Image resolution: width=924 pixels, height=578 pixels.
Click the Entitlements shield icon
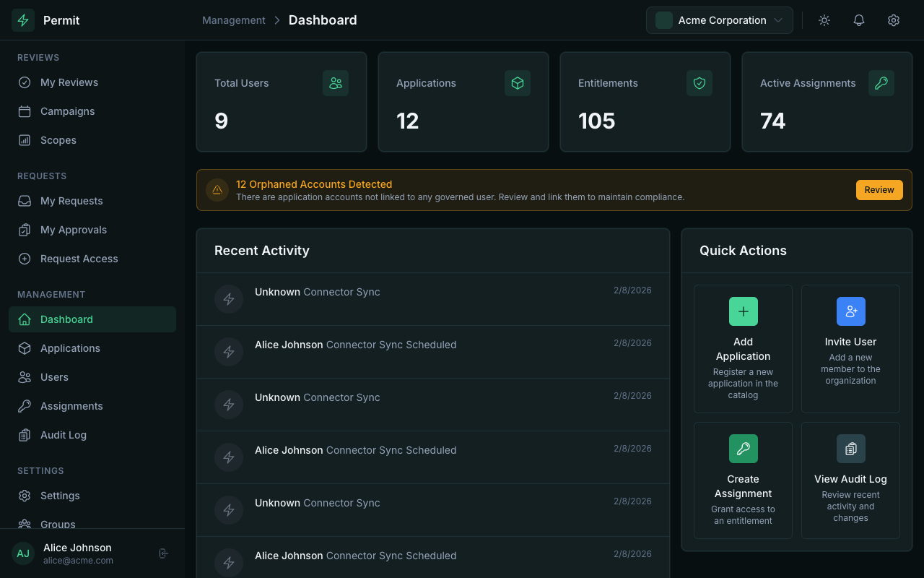699,83
